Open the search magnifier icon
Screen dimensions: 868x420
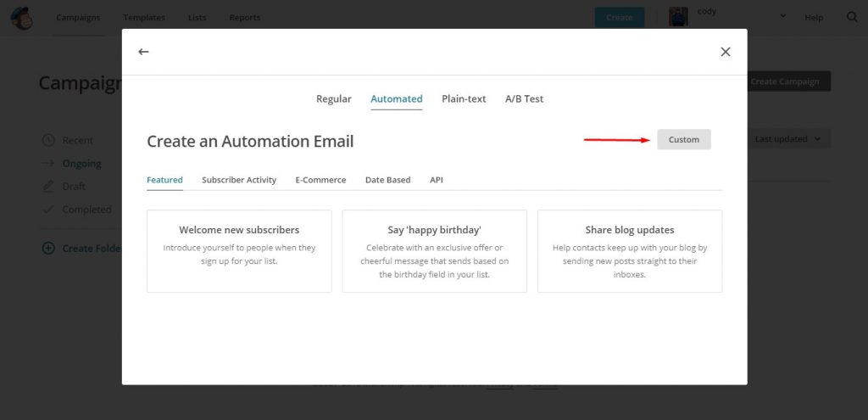(x=853, y=17)
